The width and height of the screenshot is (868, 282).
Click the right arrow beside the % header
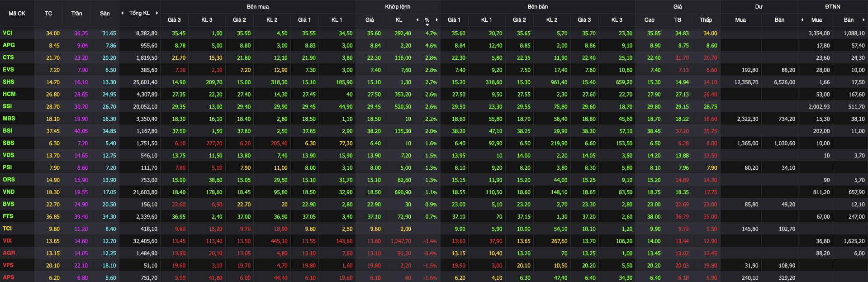click(x=436, y=20)
